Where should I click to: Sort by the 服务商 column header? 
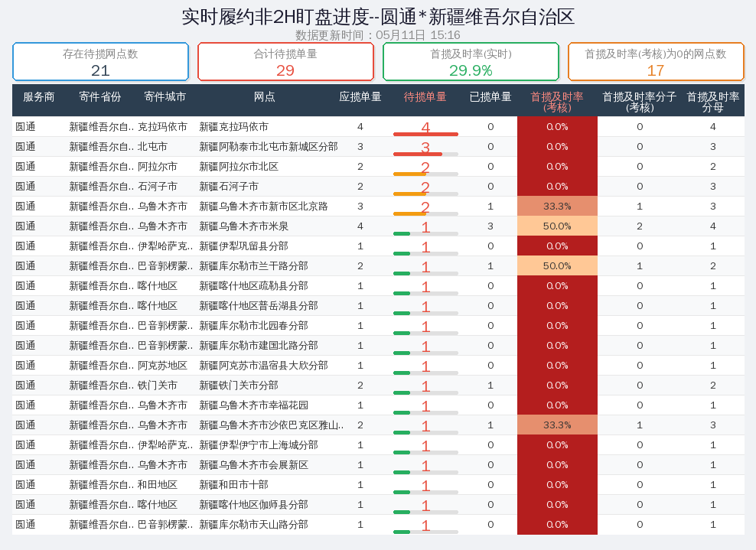coord(39,97)
